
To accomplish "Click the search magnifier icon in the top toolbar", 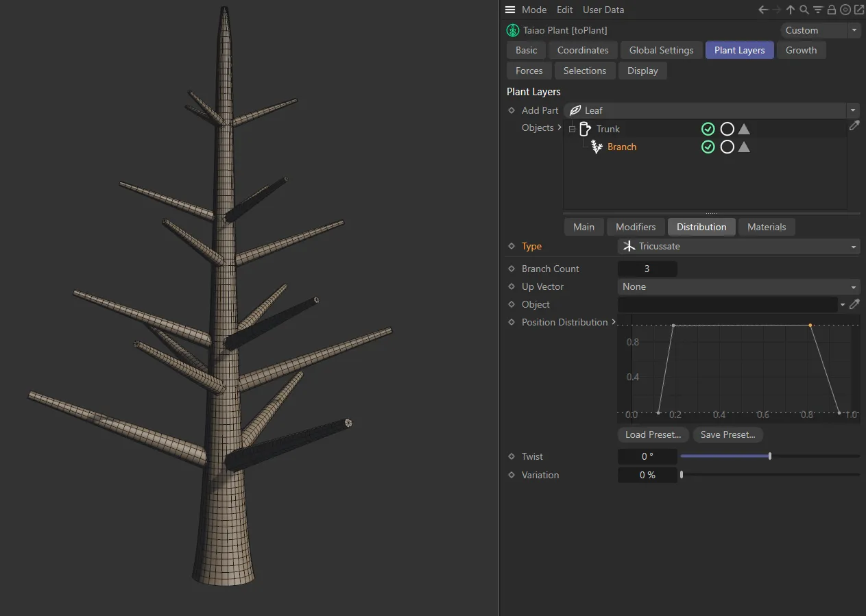I will point(804,10).
